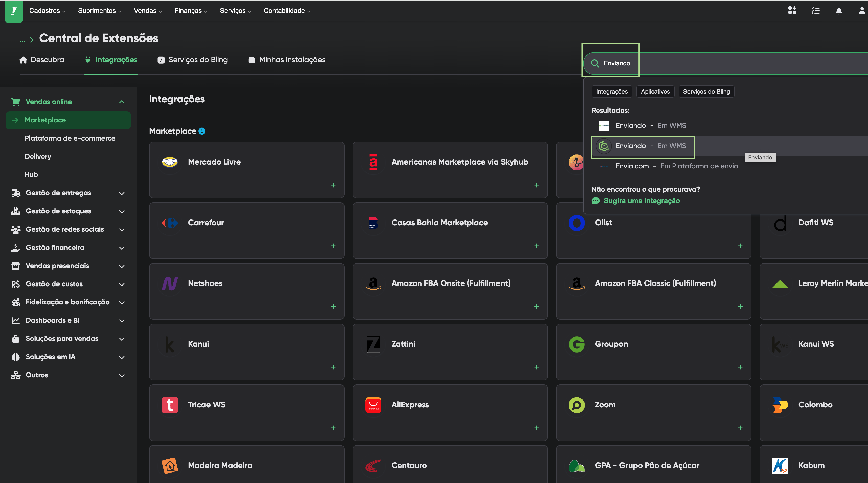Add AliExpress integration plus icon
The width and height of the screenshot is (868, 483).
(536, 428)
